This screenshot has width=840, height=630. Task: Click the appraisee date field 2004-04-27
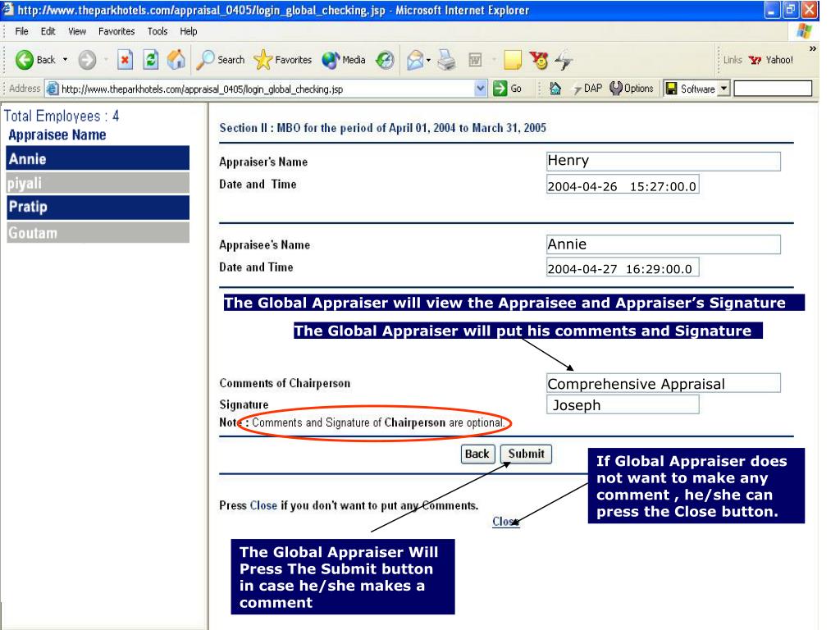click(623, 268)
